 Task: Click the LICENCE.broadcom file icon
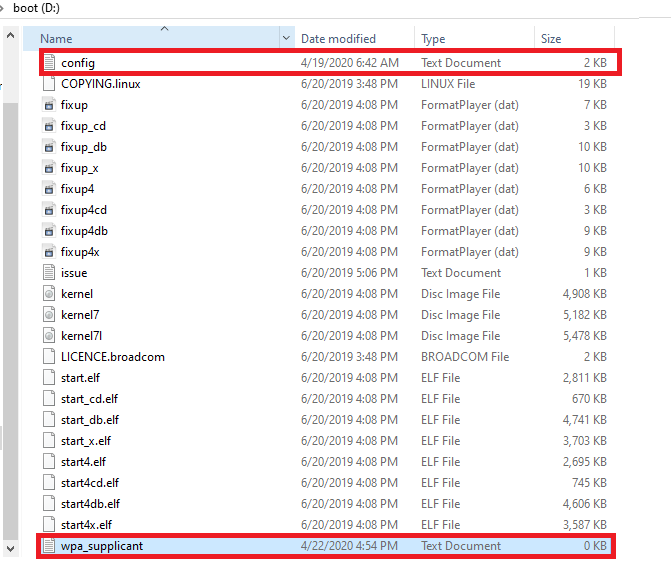pos(49,356)
